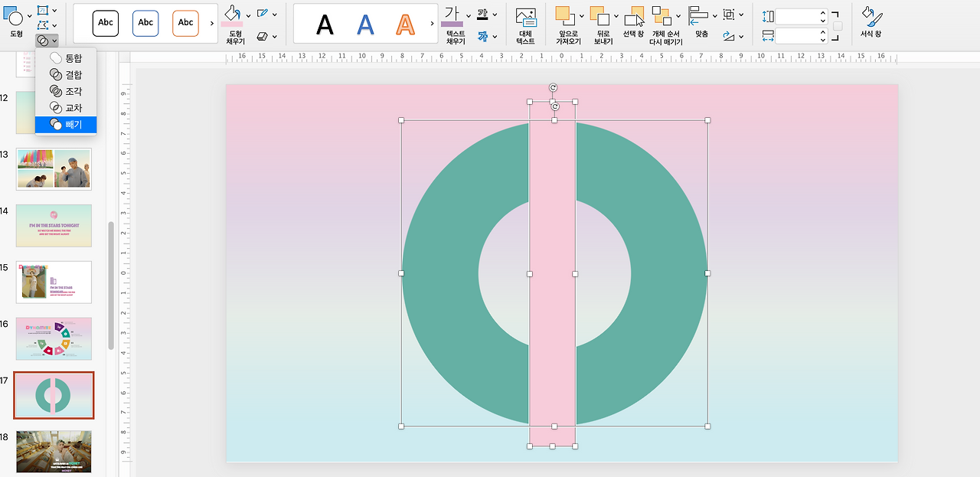Apply the orange outlined A WordArt style

pyautogui.click(x=405, y=25)
